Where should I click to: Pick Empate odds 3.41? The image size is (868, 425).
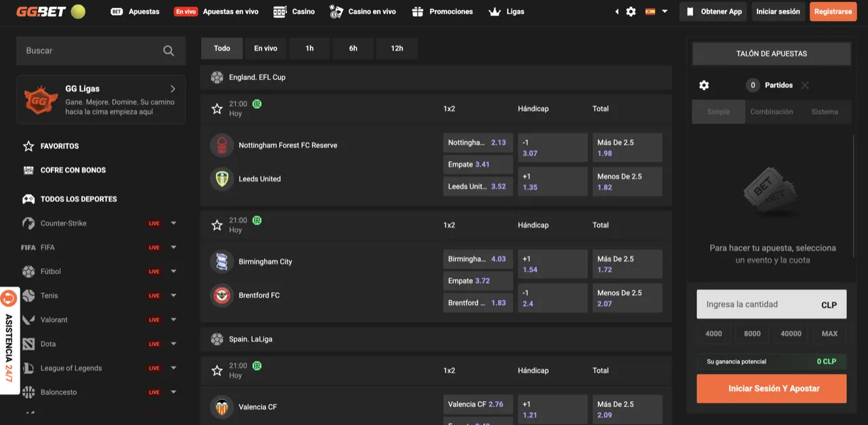point(478,165)
